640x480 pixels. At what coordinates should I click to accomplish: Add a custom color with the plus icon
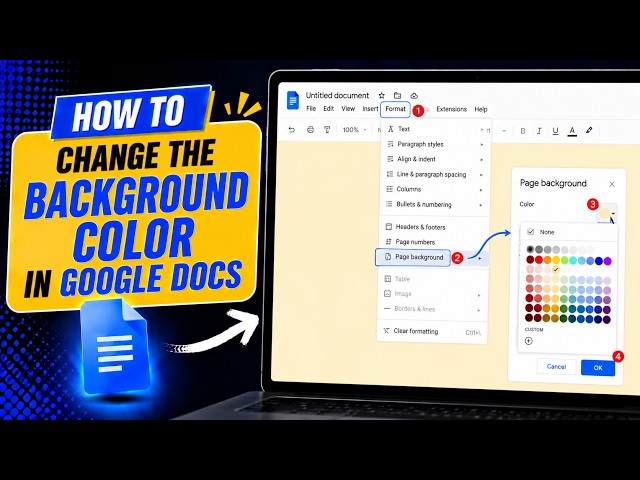(529, 341)
